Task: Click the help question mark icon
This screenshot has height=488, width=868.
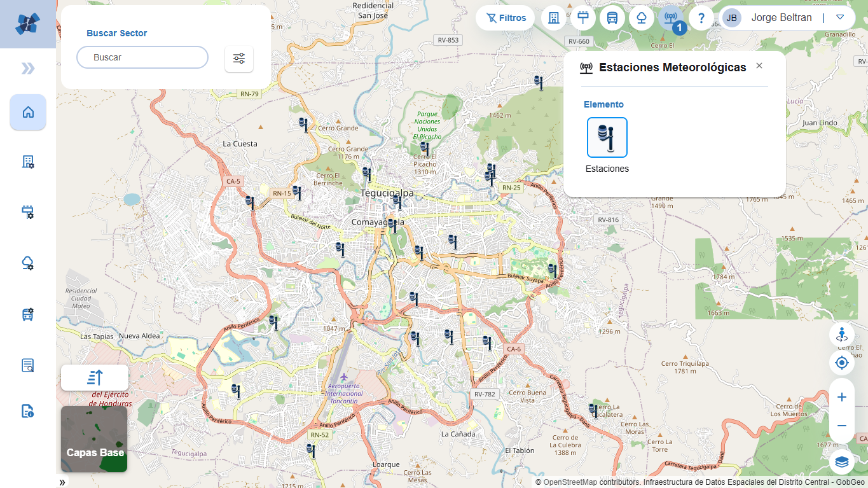Action: (701, 18)
